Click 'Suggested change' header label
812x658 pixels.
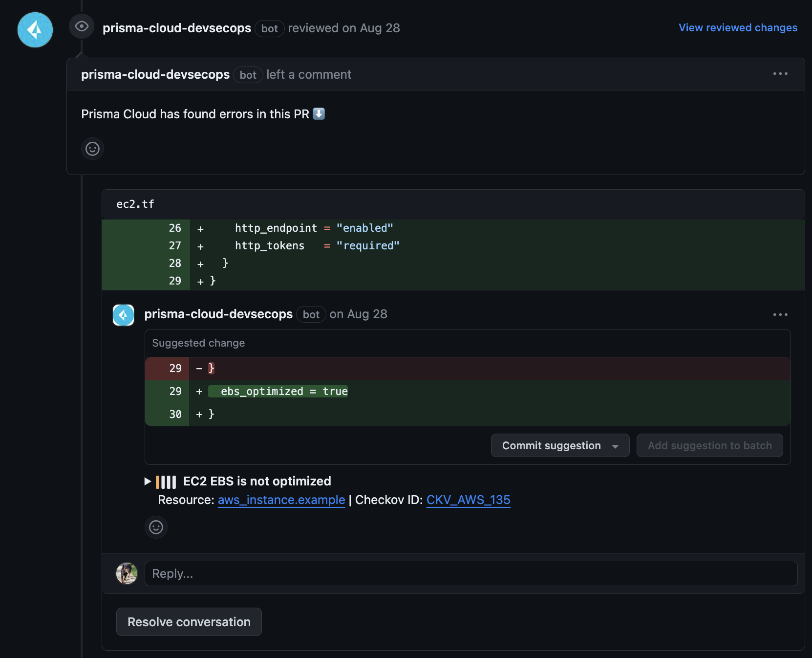pyautogui.click(x=198, y=343)
